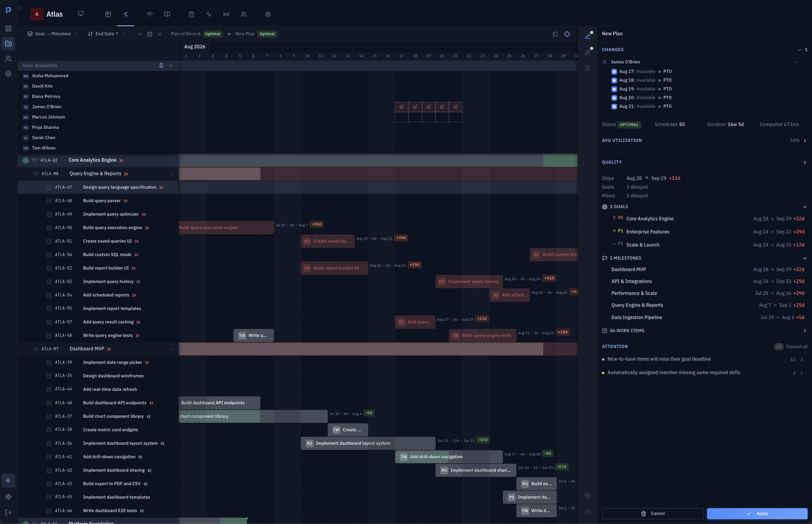
Task: Click Expand all in Attention section
Action: (797, 347)
